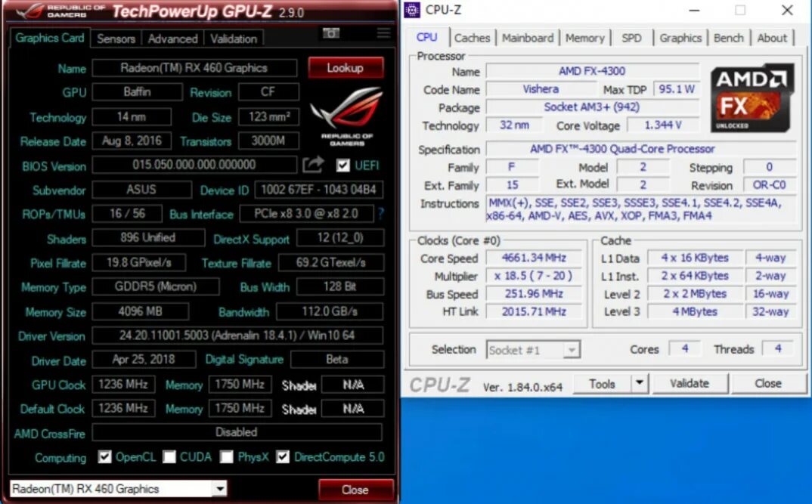Click the Release Date Aug 8, 2016 field
The width and height of the screenshot is (812, 504).
pos(132,141)
